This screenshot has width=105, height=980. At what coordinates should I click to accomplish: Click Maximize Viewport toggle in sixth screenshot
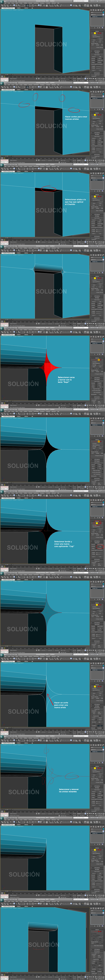(x=104, y=489)
